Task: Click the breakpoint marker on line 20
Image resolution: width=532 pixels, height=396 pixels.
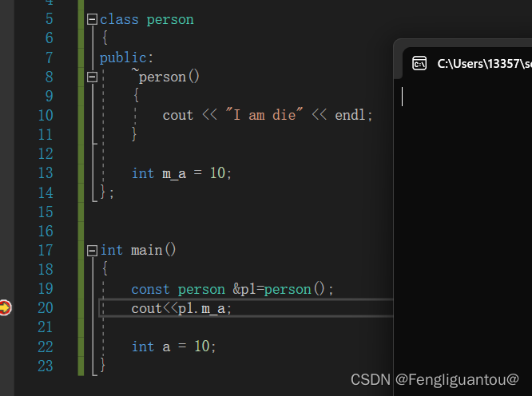Action: (5, 308)
